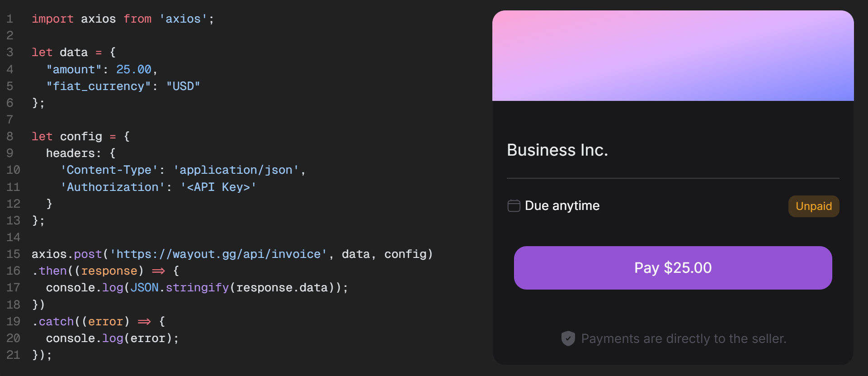Click the calendar icon beside Due anytime
This screenshot has width=868, height=376.
tap(514, 206)
